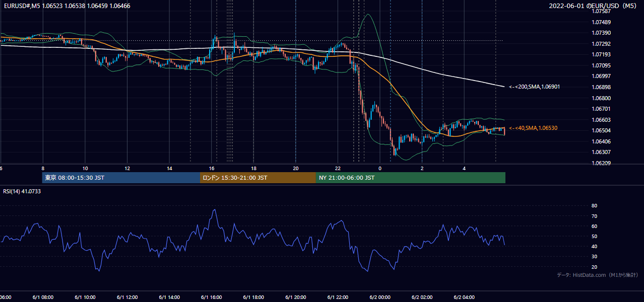644x302 pixels.
Task: Click hour marker 18 under the price chart
Action: coord(253,169)
